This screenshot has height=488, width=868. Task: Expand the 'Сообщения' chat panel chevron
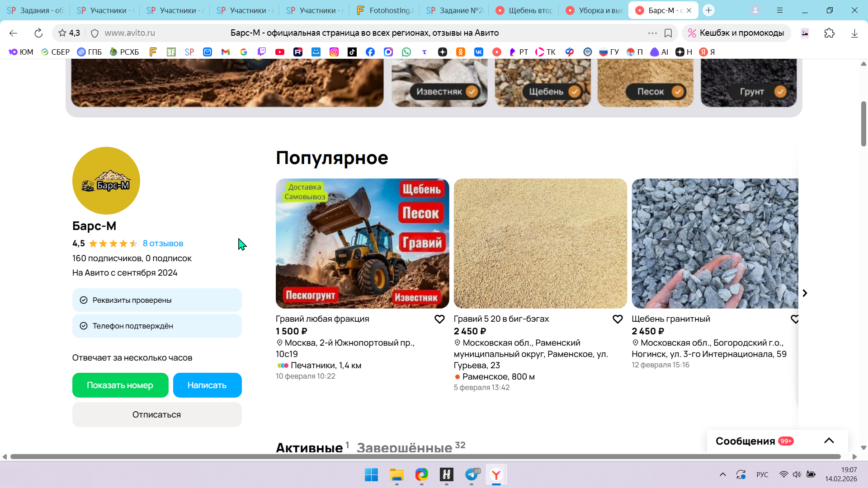[x=829, y=441]
